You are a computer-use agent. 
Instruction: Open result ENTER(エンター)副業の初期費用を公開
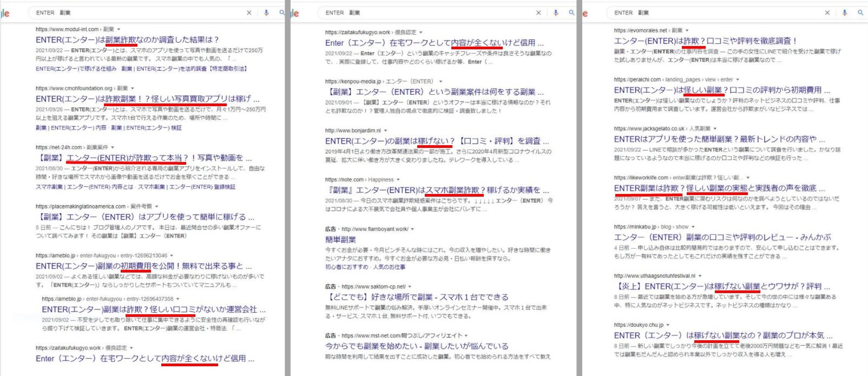click(143, 266)
